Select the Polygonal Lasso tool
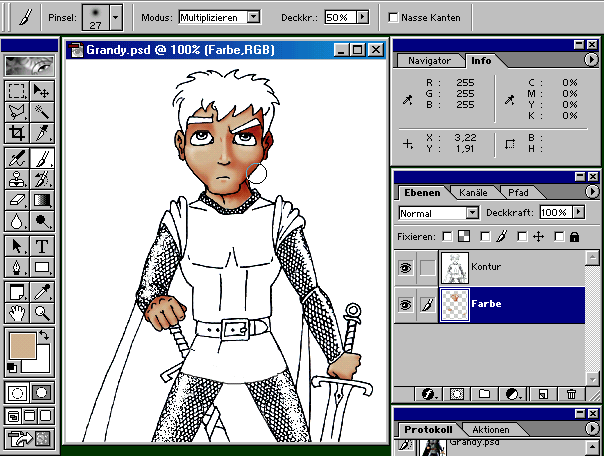 (17, 112)
